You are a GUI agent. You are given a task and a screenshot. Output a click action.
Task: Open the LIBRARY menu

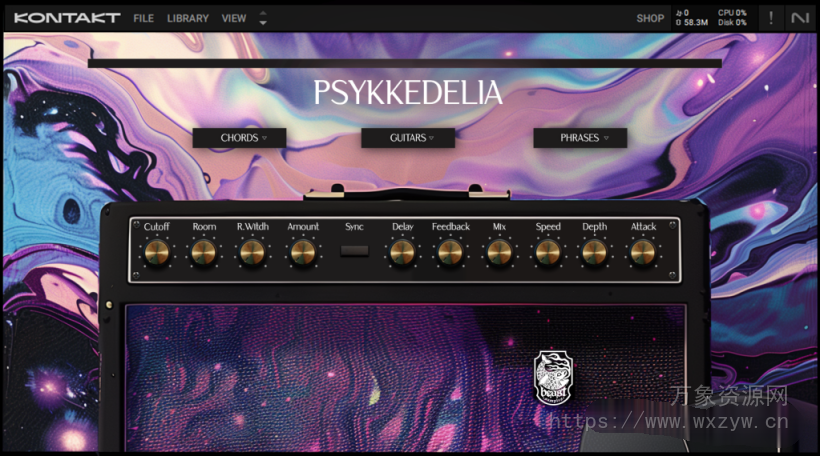point(188,18)
